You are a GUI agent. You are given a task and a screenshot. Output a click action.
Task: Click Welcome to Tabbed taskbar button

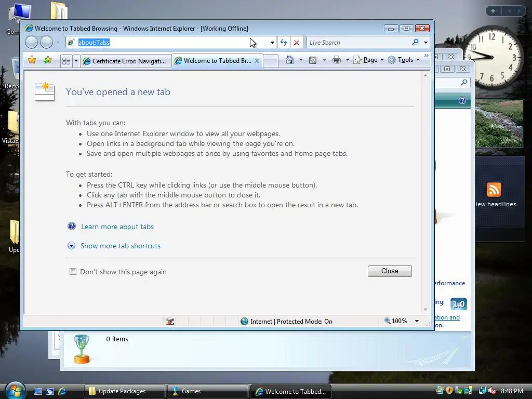[291, 391]
